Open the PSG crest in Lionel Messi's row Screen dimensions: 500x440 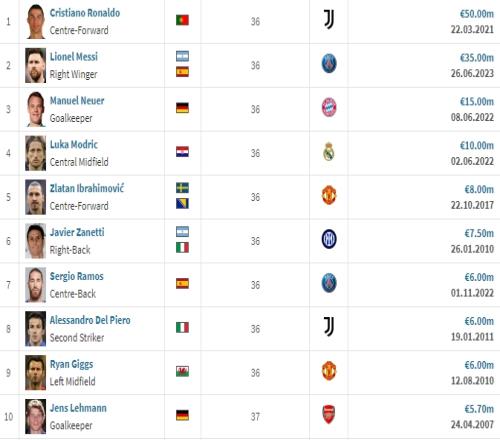point(329,63)
